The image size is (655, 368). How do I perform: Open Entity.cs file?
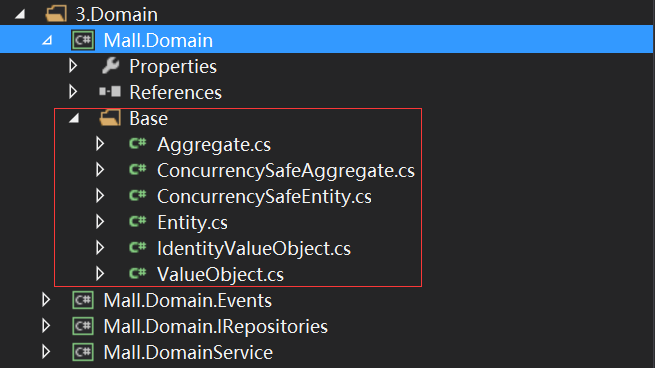[x=193, y=223]
